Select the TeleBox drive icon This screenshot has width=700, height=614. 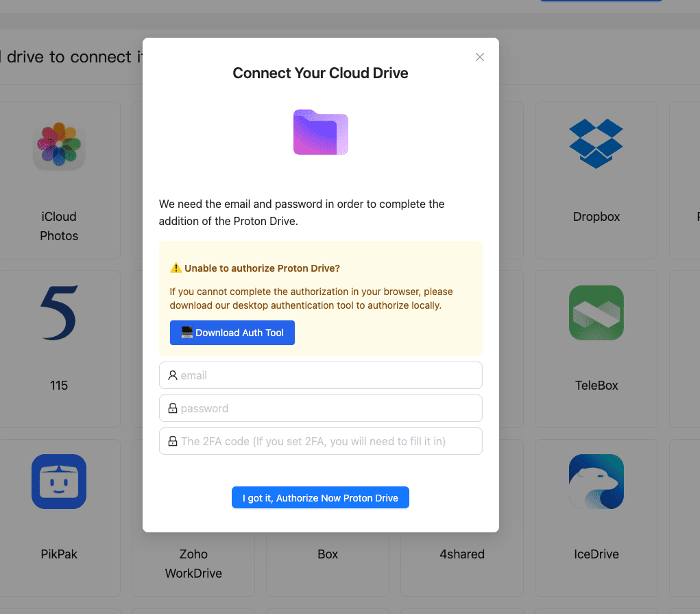point(596,313)
